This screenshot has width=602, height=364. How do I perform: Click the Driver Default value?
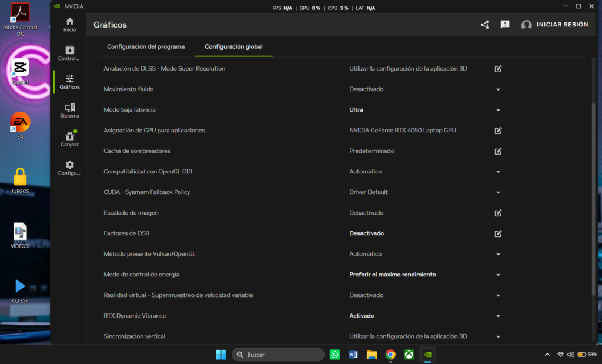pos(368,192)
